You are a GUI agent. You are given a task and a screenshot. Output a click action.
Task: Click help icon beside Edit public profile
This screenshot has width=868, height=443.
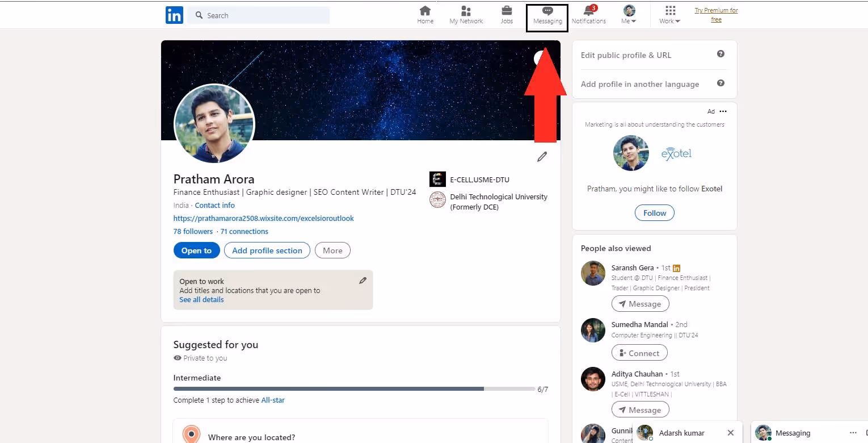point(720,54)
